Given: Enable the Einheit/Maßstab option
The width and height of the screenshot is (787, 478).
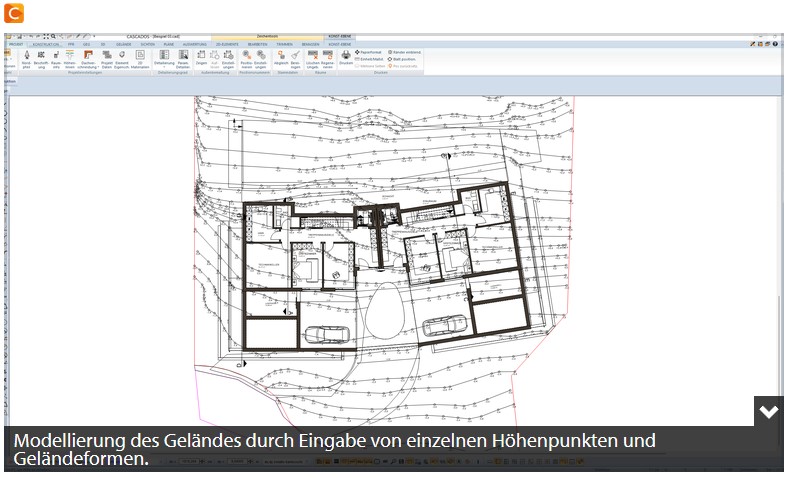Looking at the screenshot, I should (369, 59).
